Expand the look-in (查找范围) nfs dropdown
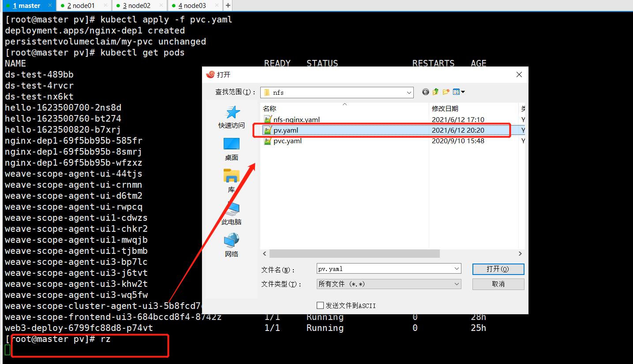The image size is (633, 364). tap(409, 93)
